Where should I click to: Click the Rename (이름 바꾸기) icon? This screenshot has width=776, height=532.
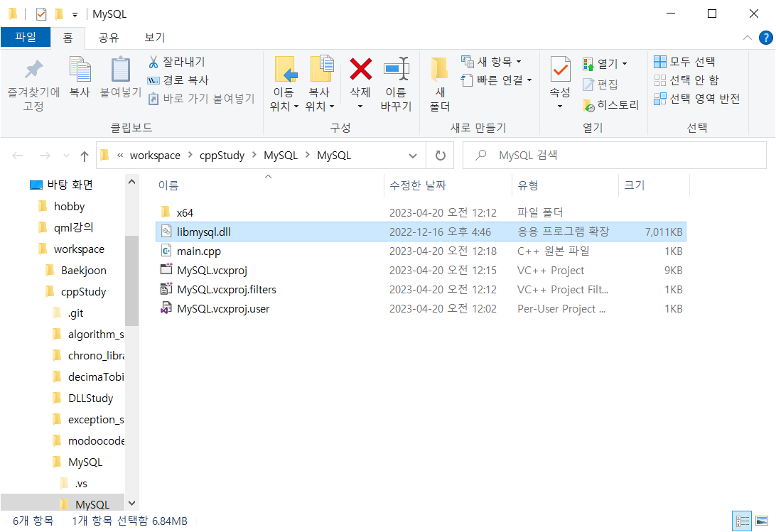(x=397, y=69)
